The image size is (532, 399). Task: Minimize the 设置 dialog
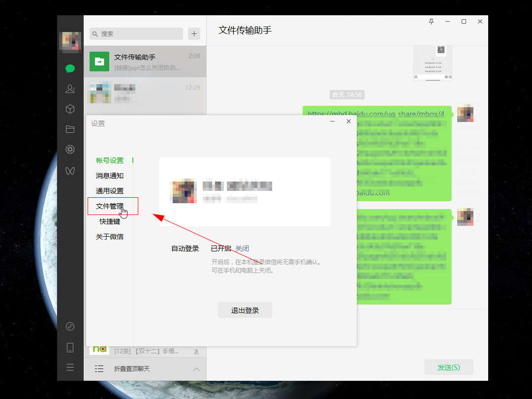pyautogui.click(x=333, y=121)
